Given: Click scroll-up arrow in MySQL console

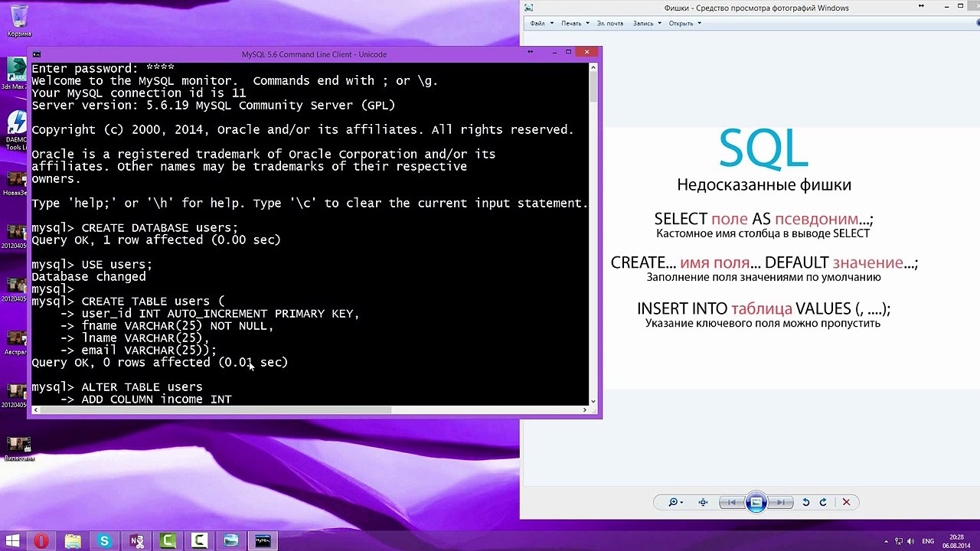Looking at the screenshot, I should (x=593, y=67).
